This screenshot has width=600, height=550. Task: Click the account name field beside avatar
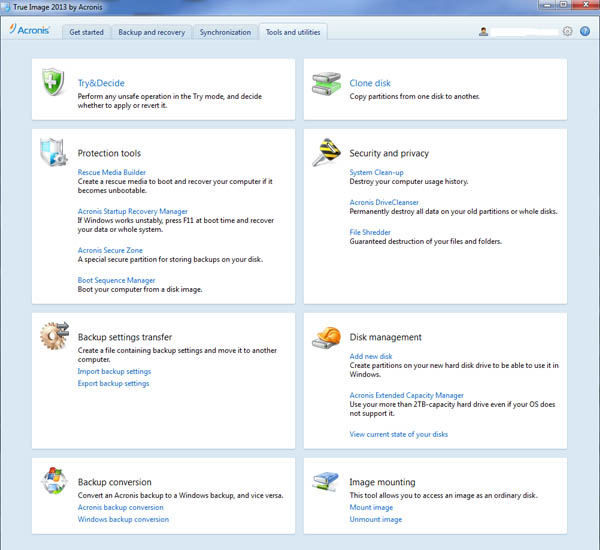[524, 32]
